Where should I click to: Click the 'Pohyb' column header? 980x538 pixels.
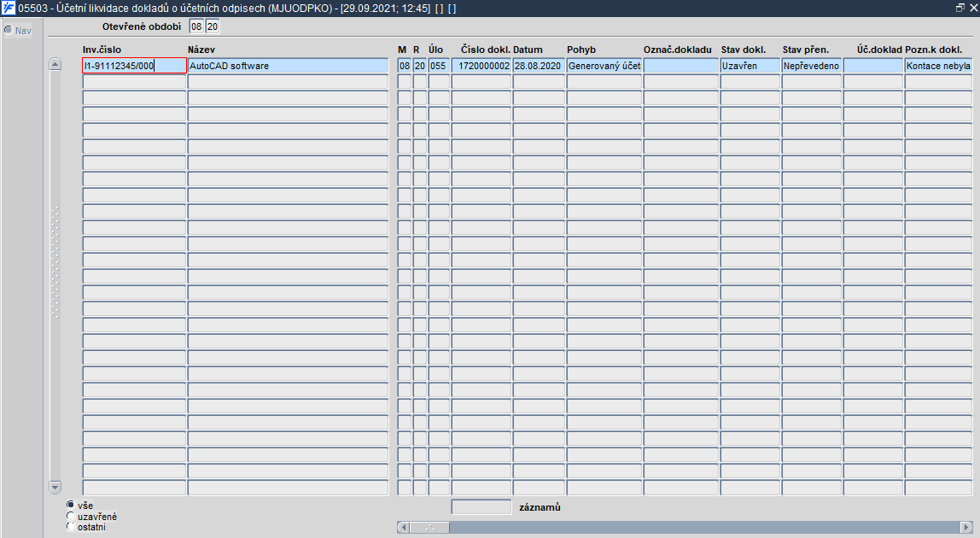point(581,50)
